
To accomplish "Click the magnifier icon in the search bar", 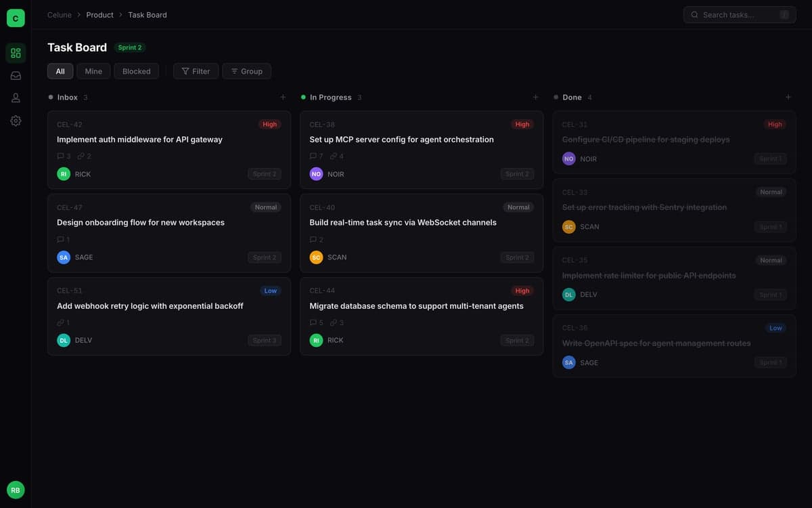I will [x=694, y=14].
